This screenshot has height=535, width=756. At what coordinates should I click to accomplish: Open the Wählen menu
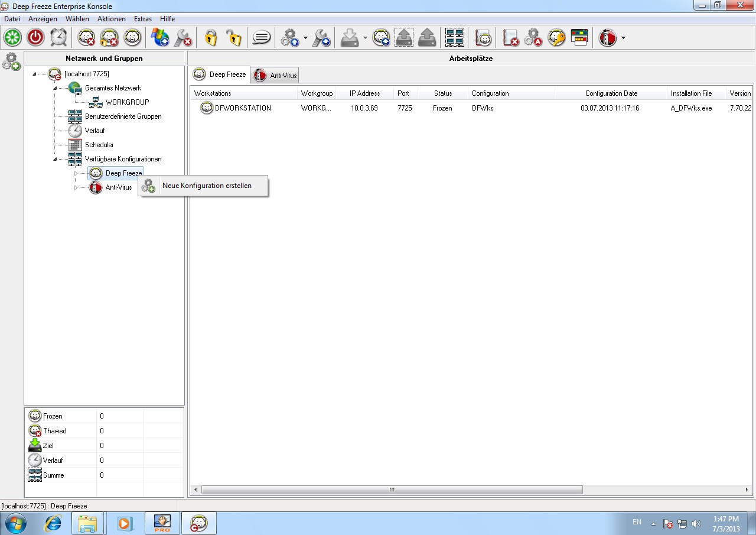tap(77, 19)
